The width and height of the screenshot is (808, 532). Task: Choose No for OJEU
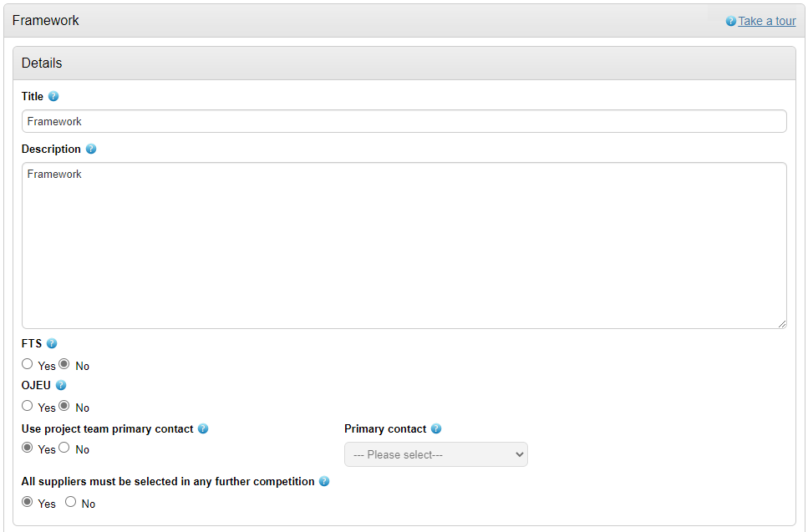click(64, 406)
